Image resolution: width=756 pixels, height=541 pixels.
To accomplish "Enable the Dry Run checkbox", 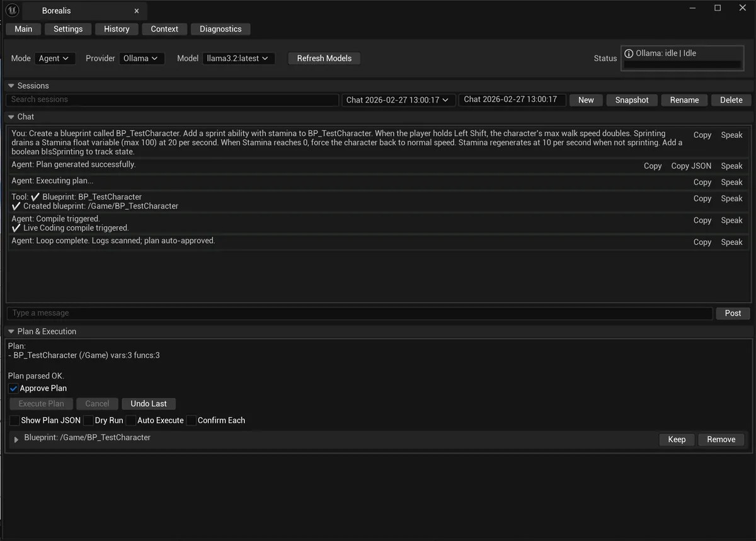I will click(x=88, y=420).
